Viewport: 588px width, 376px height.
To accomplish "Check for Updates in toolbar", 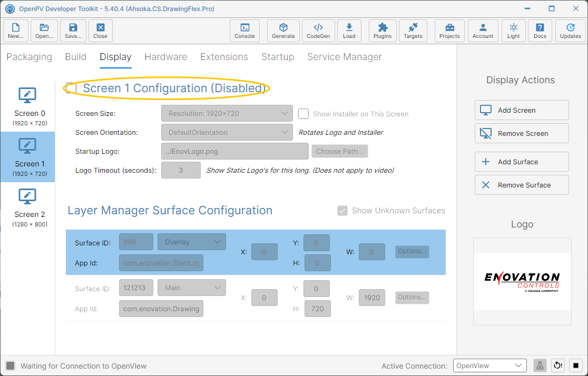I will point(571,31).
